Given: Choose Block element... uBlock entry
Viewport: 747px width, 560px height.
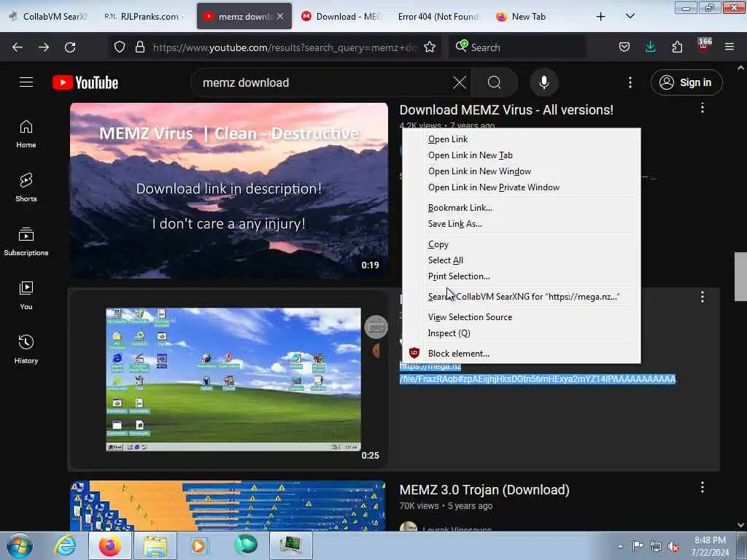Looking at the screenshot, I should [x=522, y=354].
